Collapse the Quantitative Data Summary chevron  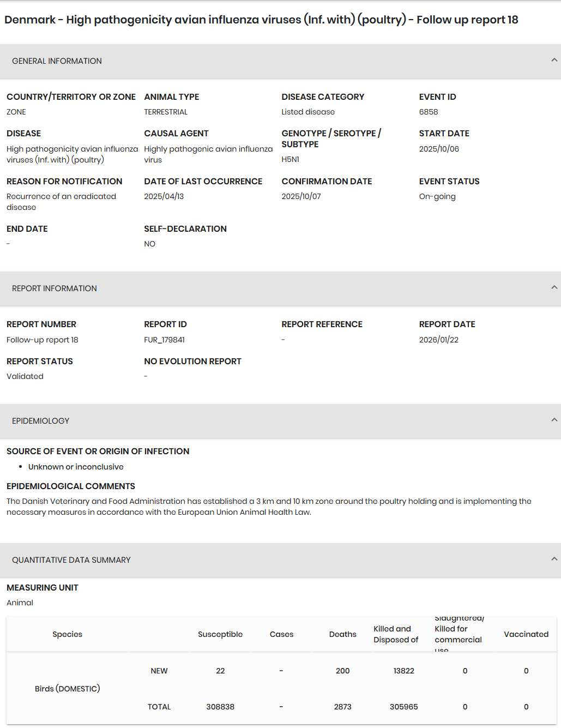click(x=554, y=559)
